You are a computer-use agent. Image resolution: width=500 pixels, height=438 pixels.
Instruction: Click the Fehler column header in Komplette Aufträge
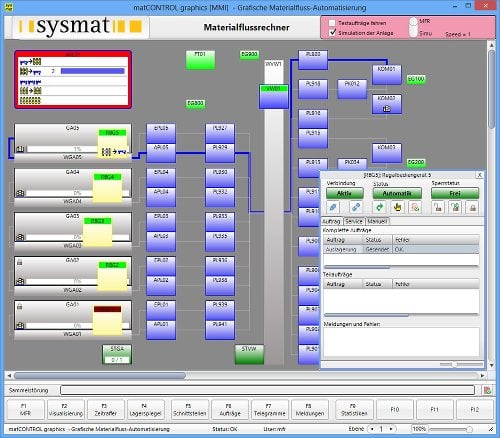tap(436, 240)
